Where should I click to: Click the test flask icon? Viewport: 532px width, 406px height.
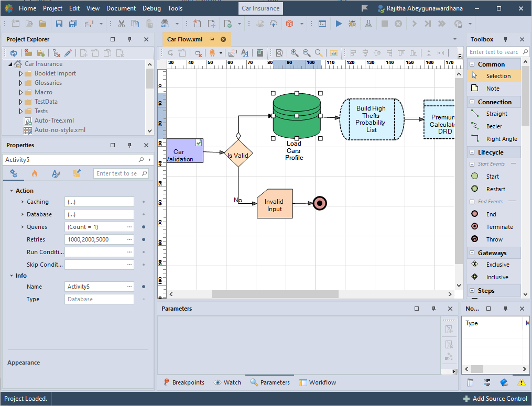[x=368, y=24]
